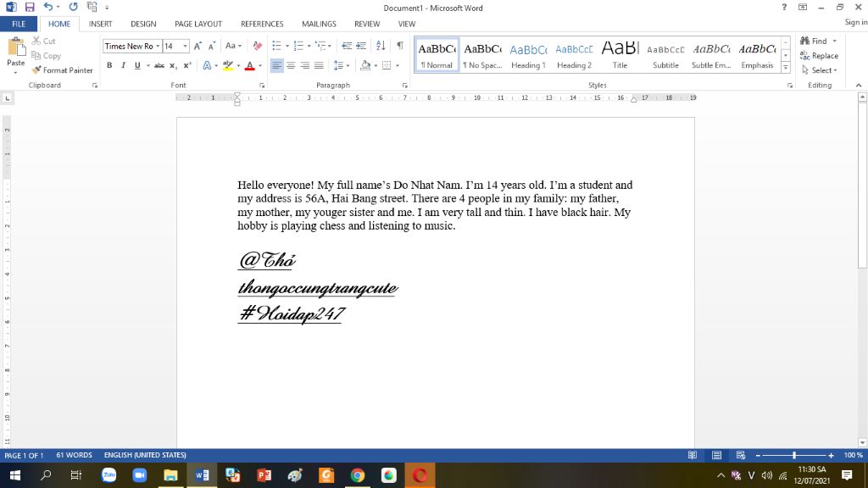This screenshot has height=488, width=868.
Task: Click the Paste clipboard icon
Action: click(16, 48)
